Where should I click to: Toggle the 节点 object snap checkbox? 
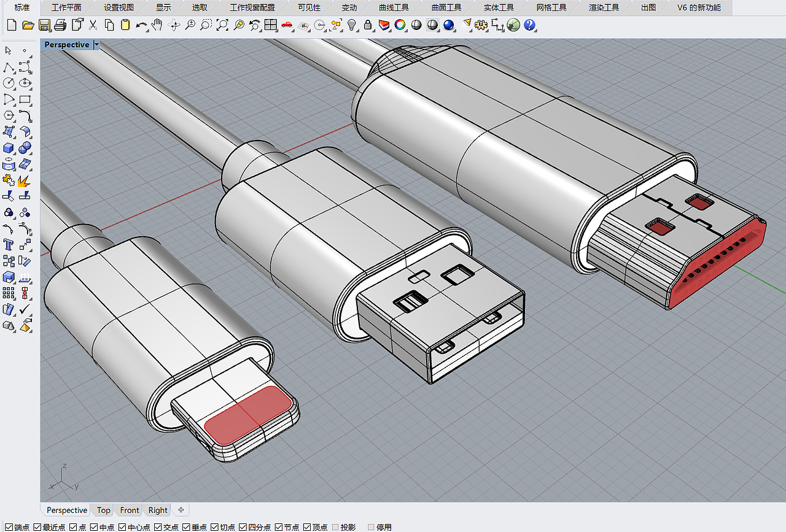(x=279, y=527)
